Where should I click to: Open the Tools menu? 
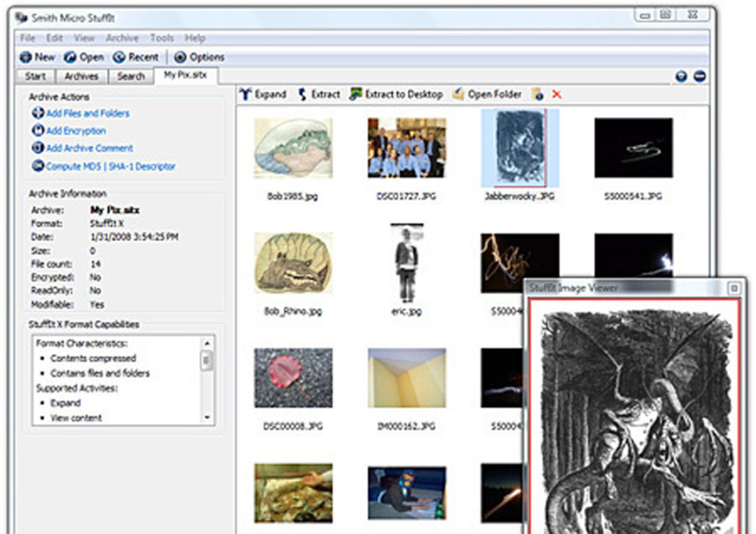(x=162, y=38)
